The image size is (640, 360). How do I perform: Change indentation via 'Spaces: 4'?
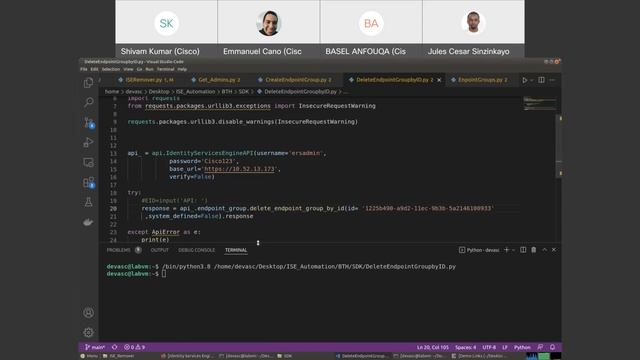click(x=465, y=347)
